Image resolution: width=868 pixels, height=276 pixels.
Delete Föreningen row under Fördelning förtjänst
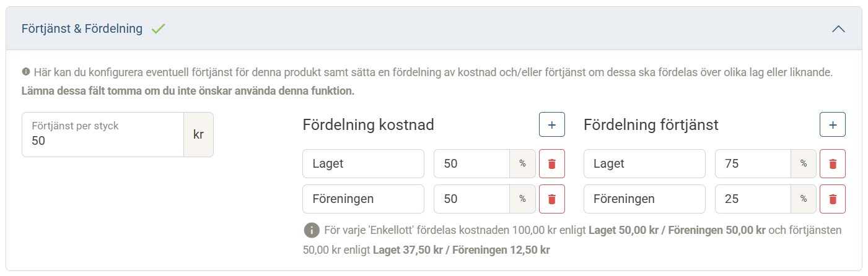tap(833, 199)
